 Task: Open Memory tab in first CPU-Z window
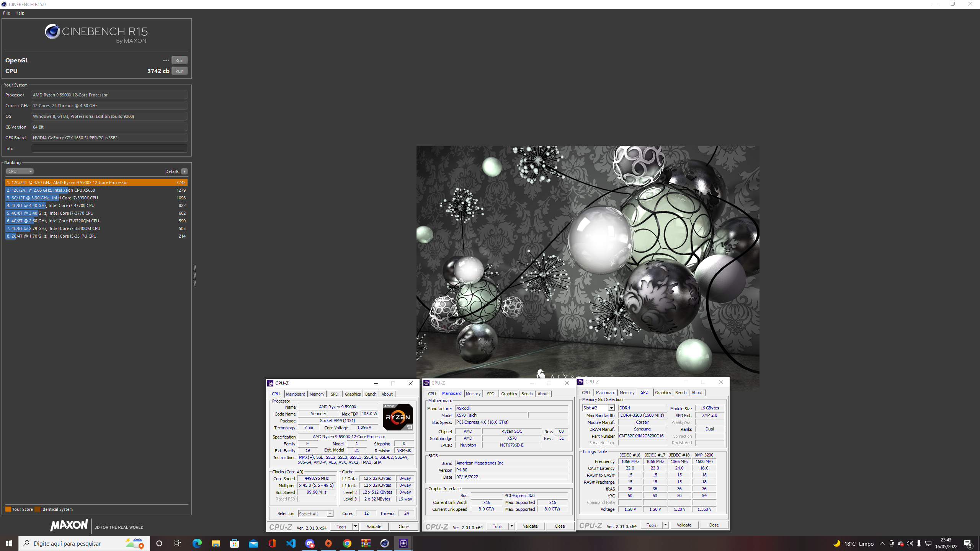click(317, 394)
